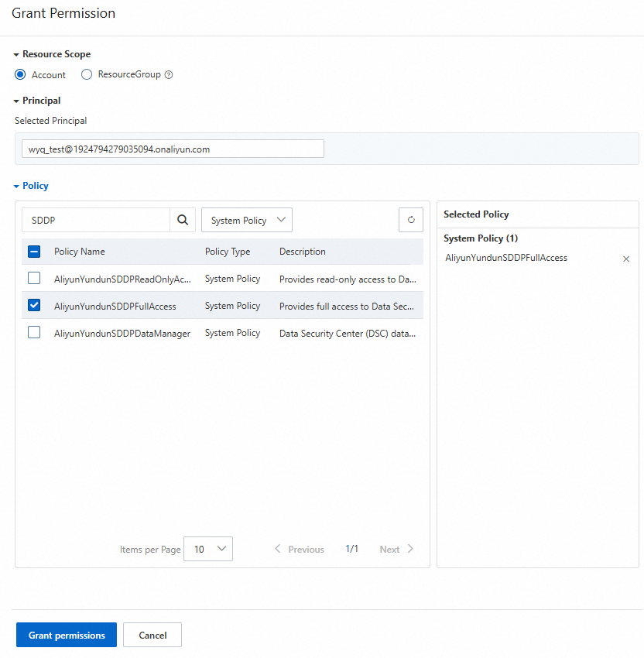Uncheck the AliyunYundunSDDPFullAccess policy
644x658 pixels.
34,305
